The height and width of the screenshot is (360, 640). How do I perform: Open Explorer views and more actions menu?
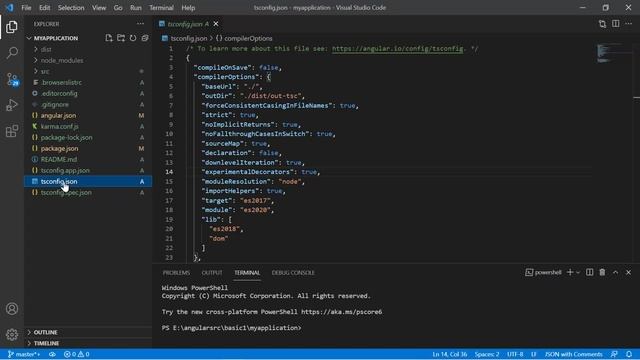click(140, 24)
